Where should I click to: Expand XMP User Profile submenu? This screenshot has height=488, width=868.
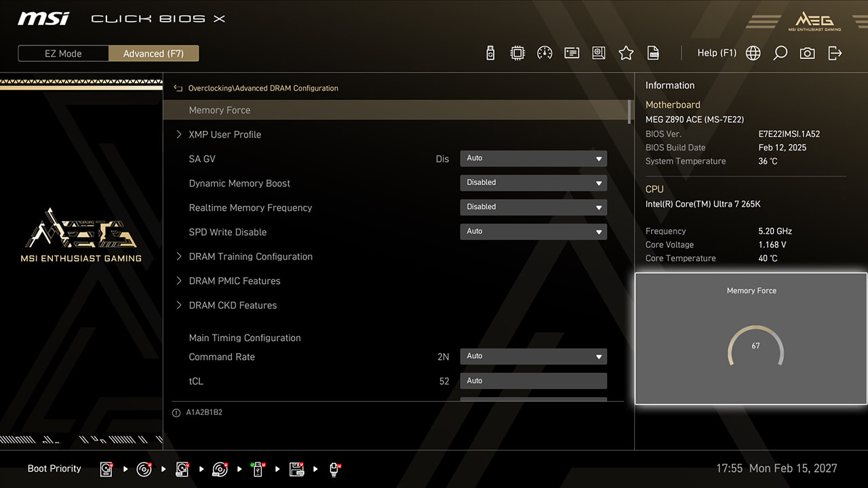pyautogui.click(x=224, y=134)
